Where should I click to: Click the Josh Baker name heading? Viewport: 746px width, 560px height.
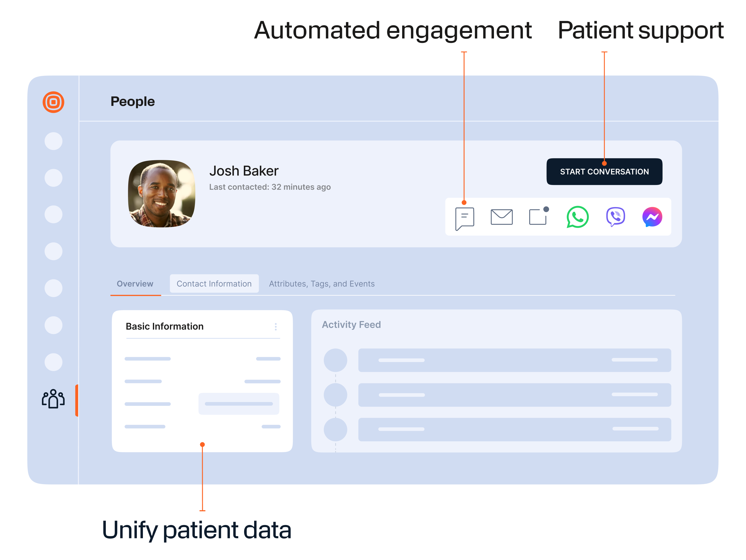(244, 171)
